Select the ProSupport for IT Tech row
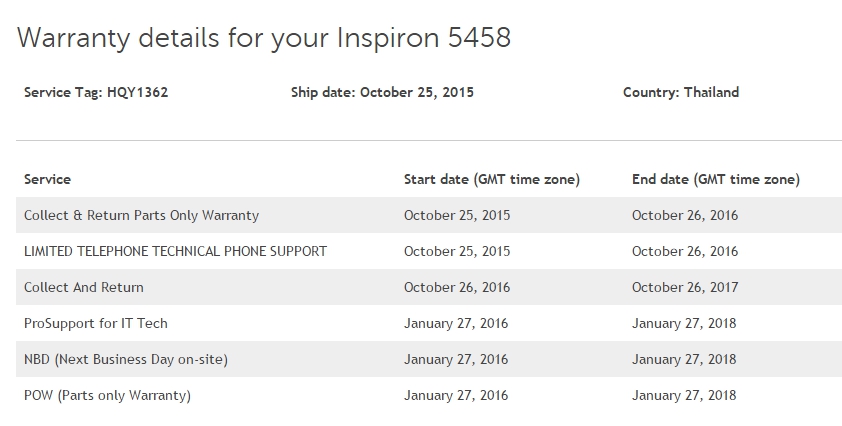Viewport: 842px width, 426px height. tap(96, 323)
